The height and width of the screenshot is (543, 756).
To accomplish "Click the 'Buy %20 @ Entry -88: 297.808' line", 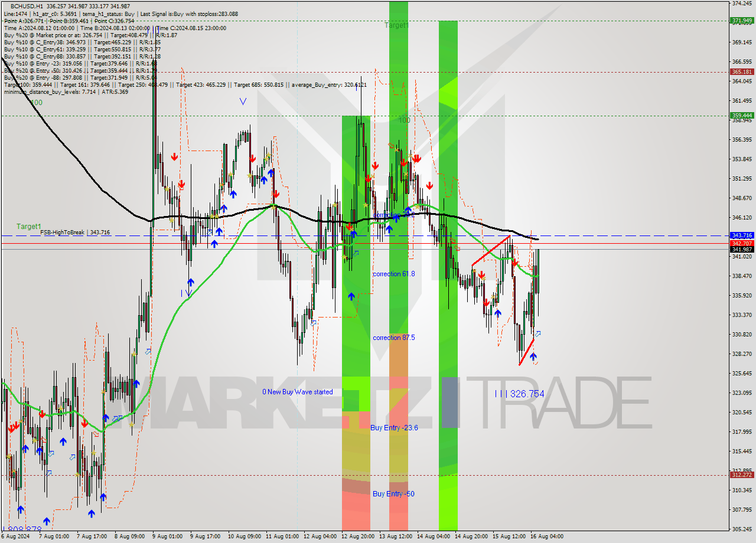I will pos(44,77).
